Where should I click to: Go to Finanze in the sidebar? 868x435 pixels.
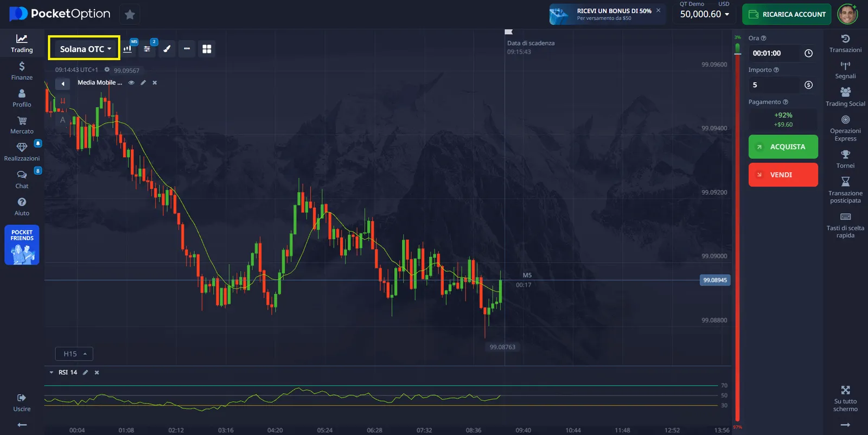(22, 71)
